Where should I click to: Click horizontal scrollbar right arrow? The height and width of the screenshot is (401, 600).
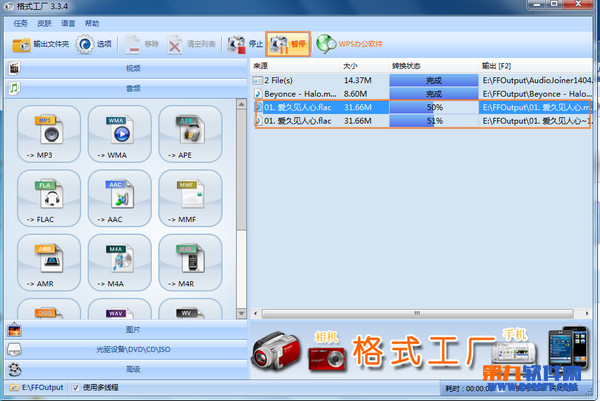pyautogui.click(x=587, y=314)
